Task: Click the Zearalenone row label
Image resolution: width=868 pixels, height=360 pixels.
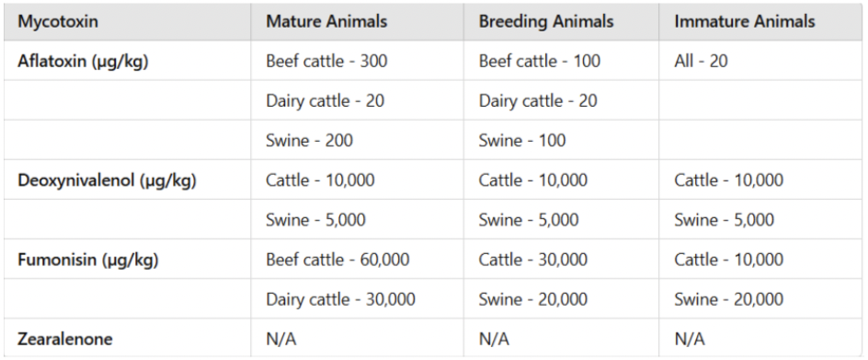Action: (64, 339)
